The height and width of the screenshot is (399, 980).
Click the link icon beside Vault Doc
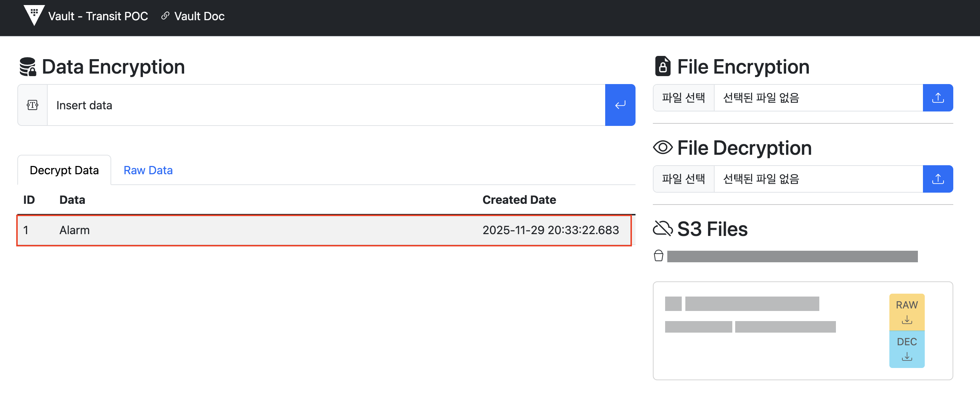click(x=165, y=16)
